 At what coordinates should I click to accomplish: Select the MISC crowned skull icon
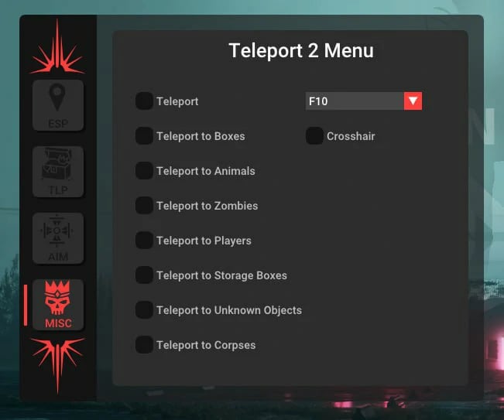click(x=58, y=305)
